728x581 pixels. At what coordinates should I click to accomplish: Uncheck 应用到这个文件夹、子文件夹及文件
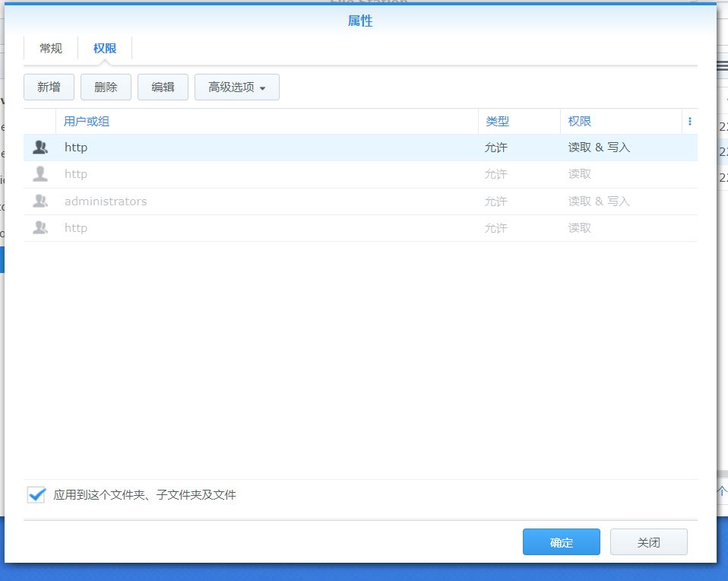click(35, 494)
